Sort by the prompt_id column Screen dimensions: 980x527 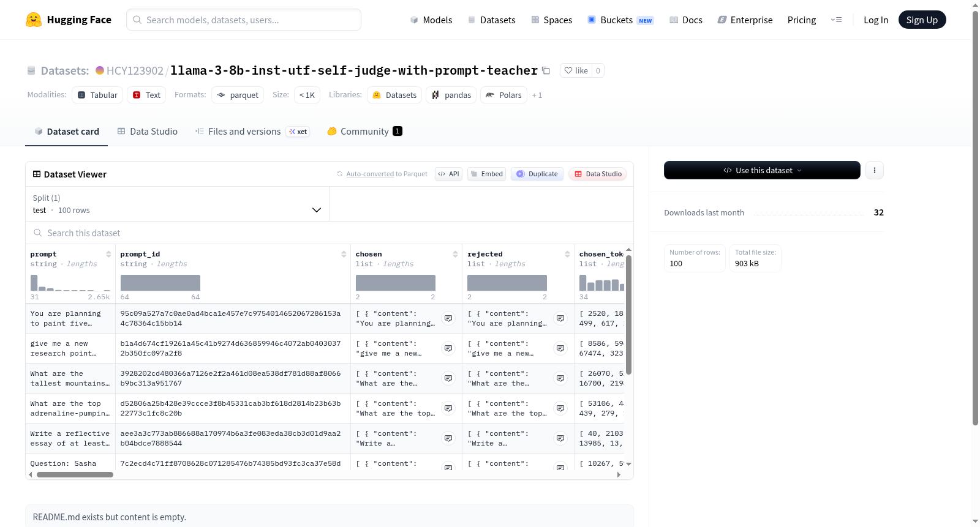344,254
